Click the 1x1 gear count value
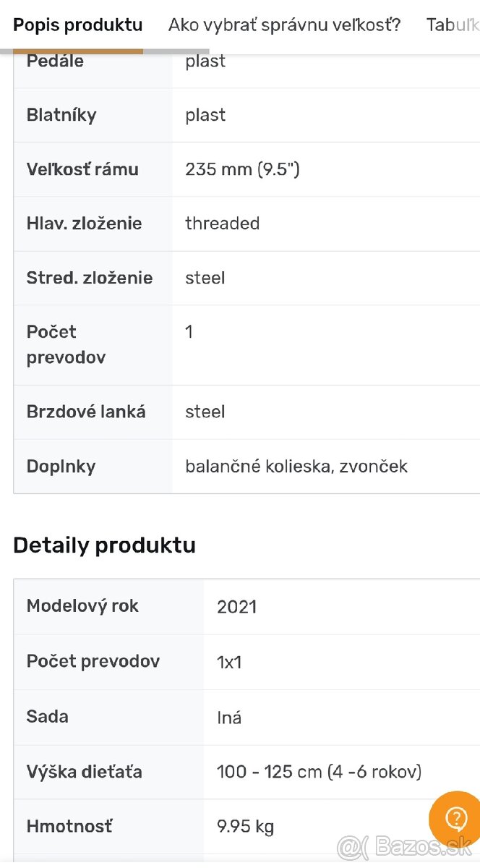The image size is (480, 868). pyautogui.click(x=229, y=662)
